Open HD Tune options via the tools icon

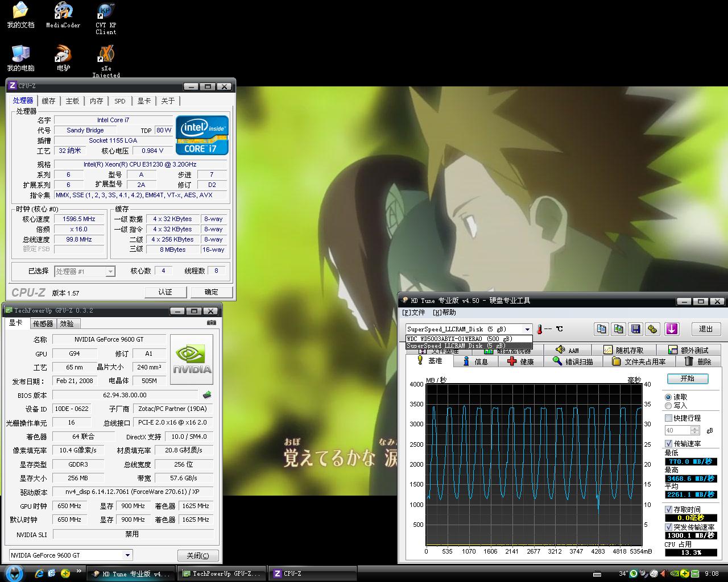[x=653, y=329]
